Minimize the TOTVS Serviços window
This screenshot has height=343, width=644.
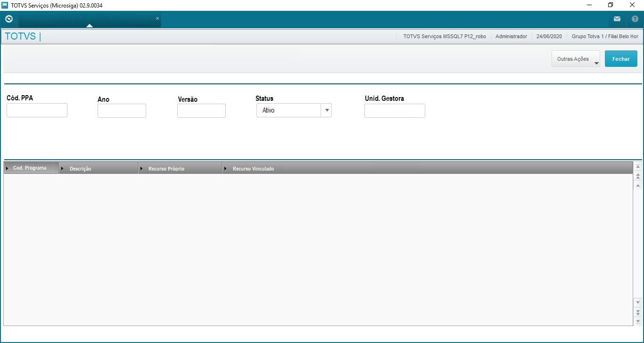pos(589,5)
